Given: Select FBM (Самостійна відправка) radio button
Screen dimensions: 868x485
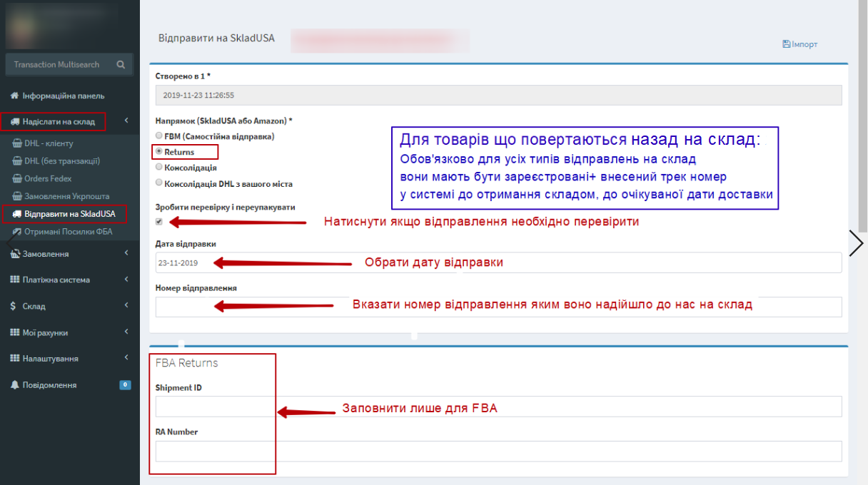Looking at the screenshot, I should point(159,136).
